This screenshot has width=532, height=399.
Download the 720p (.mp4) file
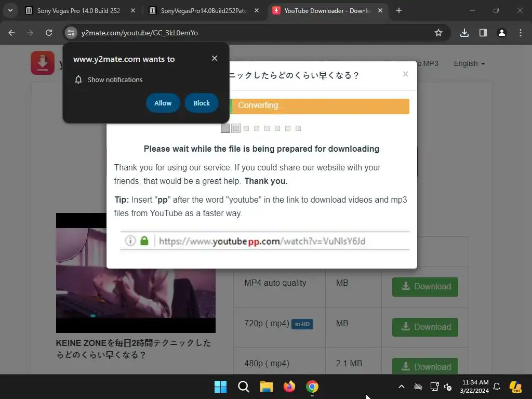click(425, 327)
